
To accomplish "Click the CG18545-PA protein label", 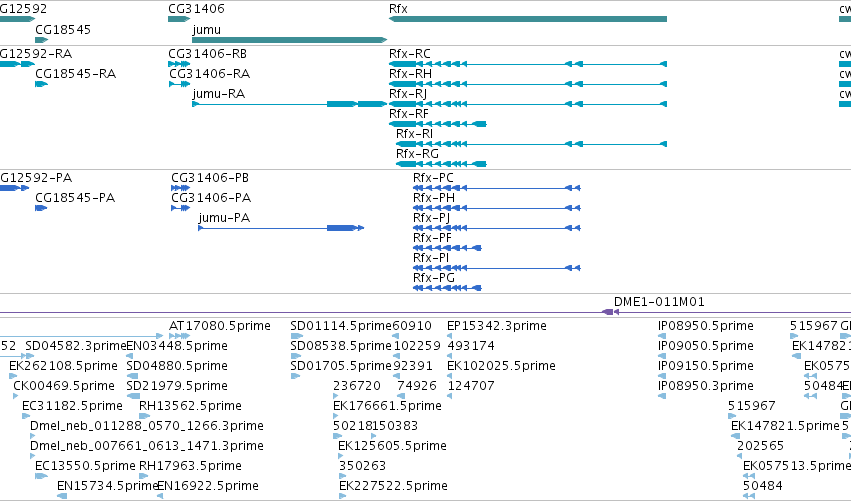I will click(x=75, y=198).
